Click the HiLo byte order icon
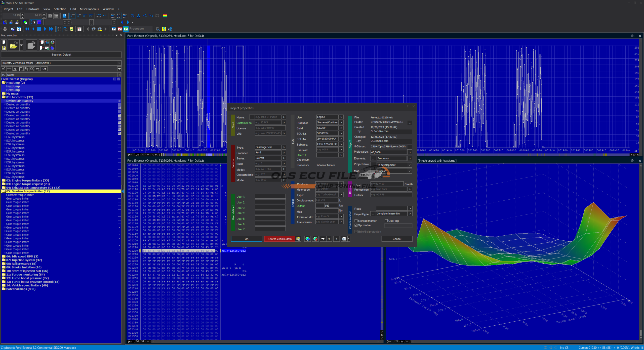644x350 pixels. pyautogui.click(x=99, y=16)
